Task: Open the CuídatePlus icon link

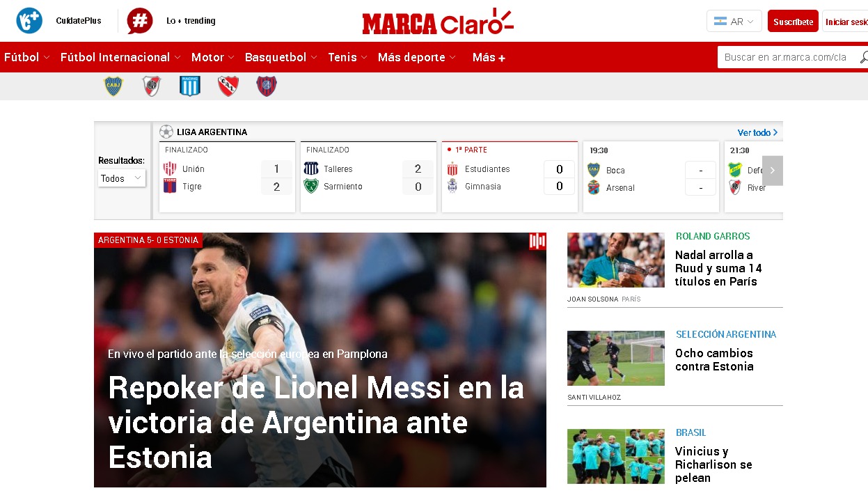Action: tap(29, 21)
